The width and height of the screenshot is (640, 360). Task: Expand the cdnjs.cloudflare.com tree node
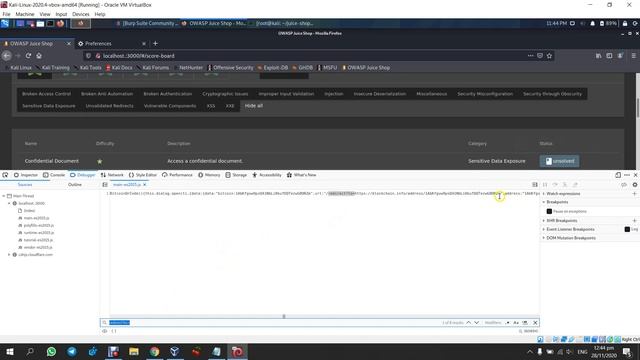(x=9, y=255)
